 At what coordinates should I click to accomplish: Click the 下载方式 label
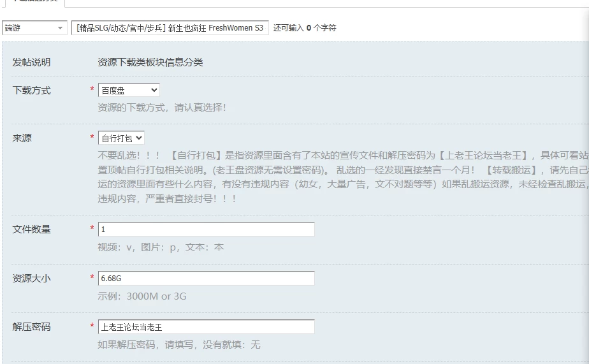32,90
